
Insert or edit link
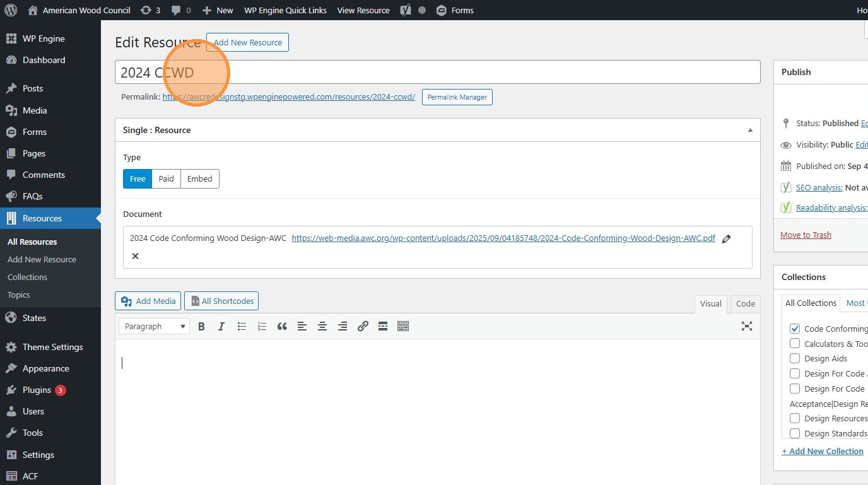(x=363, y=326)
